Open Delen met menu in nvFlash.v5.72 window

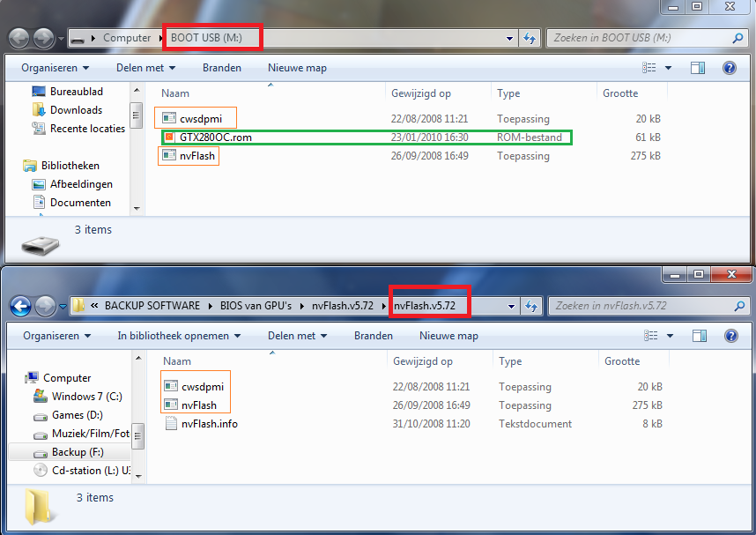pos(297,336)
